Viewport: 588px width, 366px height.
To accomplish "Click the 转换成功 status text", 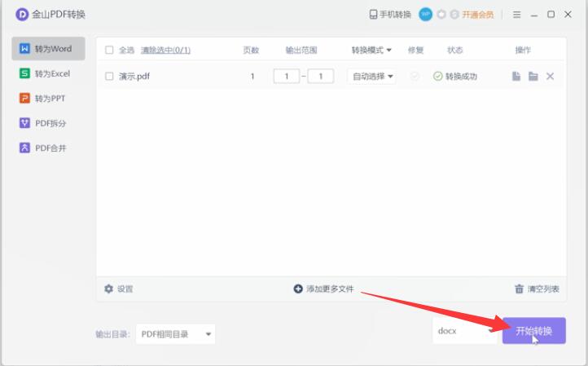I will pyautogui.click(x=461, y=76).
